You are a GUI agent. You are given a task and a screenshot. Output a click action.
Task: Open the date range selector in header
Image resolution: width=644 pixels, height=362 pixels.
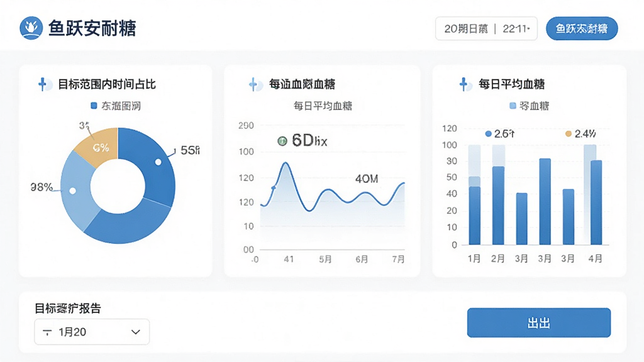[x=486, y=29]
